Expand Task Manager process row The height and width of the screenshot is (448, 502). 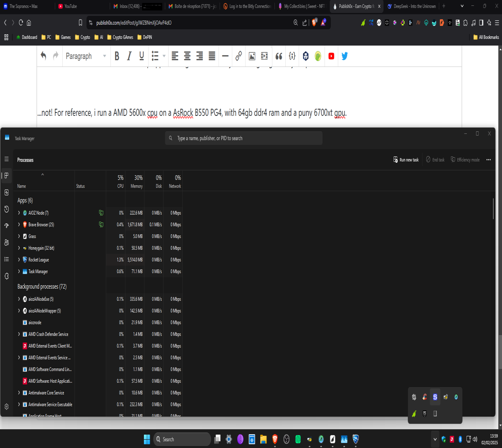tap(19, 271)
